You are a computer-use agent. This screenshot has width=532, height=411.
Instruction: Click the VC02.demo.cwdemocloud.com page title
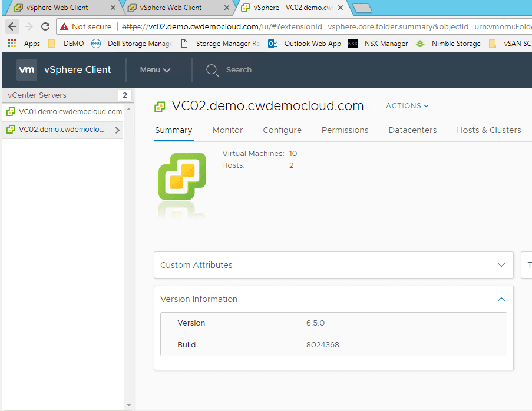click(267, 106)
